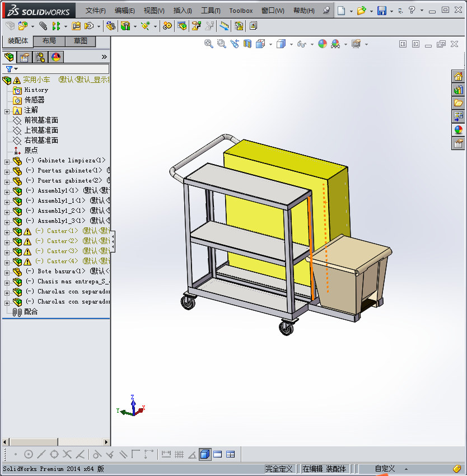Expand the 注解 annotations node
Screen dimensions: 467x476
point(7,111)
